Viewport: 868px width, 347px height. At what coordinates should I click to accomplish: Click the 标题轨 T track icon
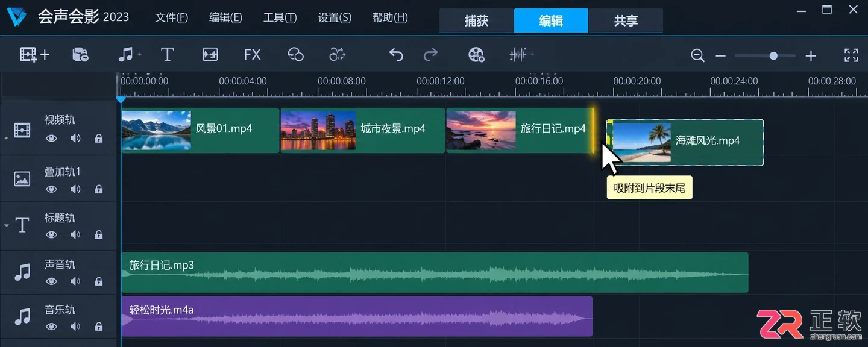22,225
